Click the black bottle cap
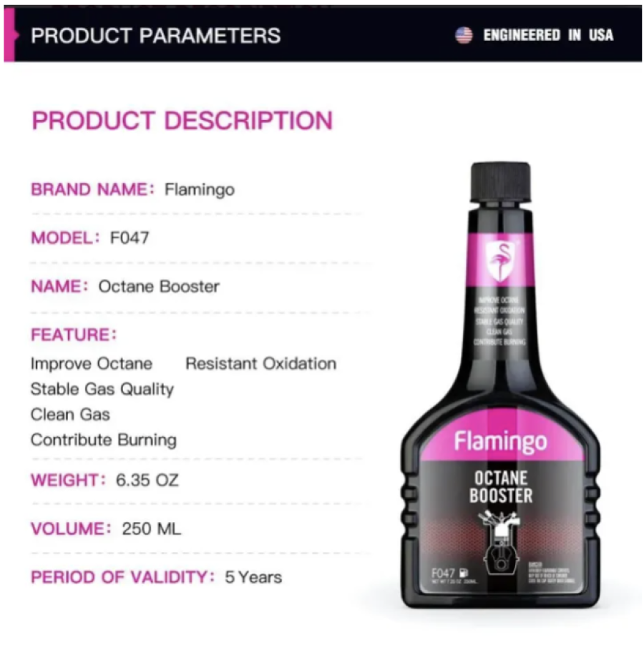This screenshot has height=650, width=644. tap(500, 182)
